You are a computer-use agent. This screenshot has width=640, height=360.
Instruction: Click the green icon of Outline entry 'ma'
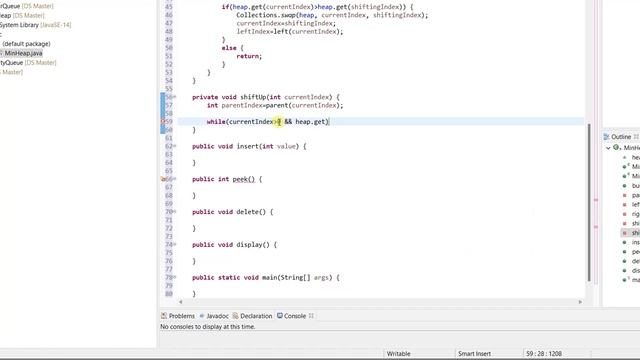pos(624,280)
